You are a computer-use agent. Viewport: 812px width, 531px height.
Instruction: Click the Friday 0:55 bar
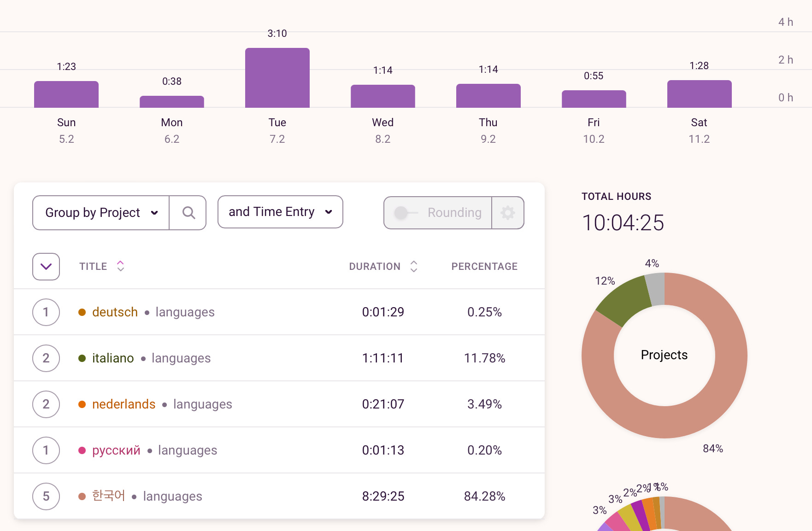pos(594,99)
